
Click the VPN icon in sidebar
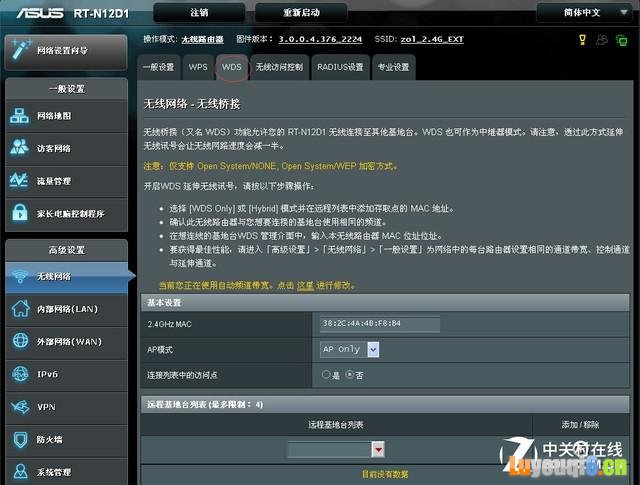pyautogui.click(x=20, y=407)
